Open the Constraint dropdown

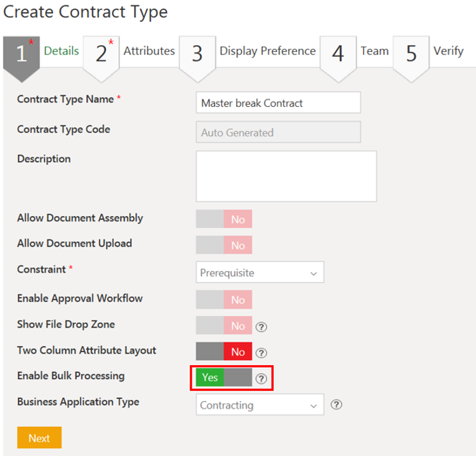click(260, 272)
